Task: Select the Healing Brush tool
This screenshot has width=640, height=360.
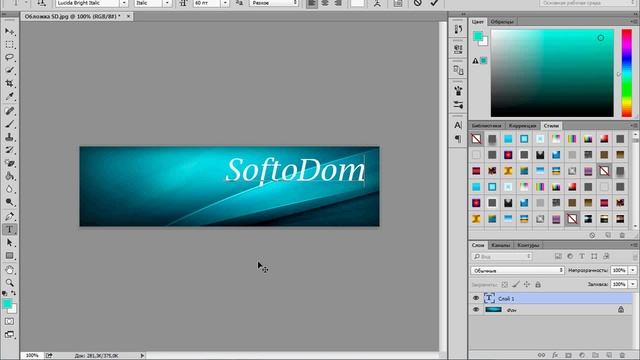Action: coord(9,111)
